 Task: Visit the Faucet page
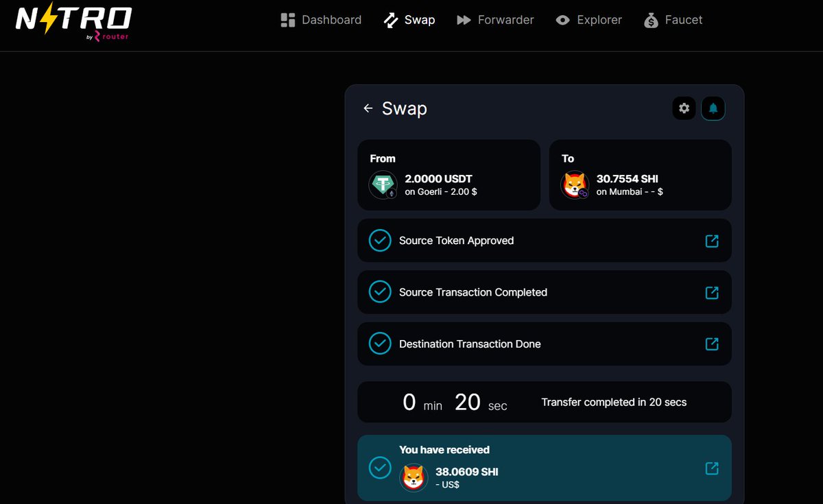pyautogui.click(x=673, y=20)
